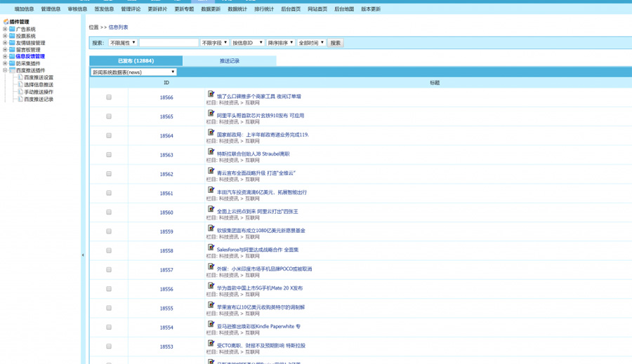Screen dimensions: 632x364
Task: Click the edit icon for article 18566
Action: 211,94
